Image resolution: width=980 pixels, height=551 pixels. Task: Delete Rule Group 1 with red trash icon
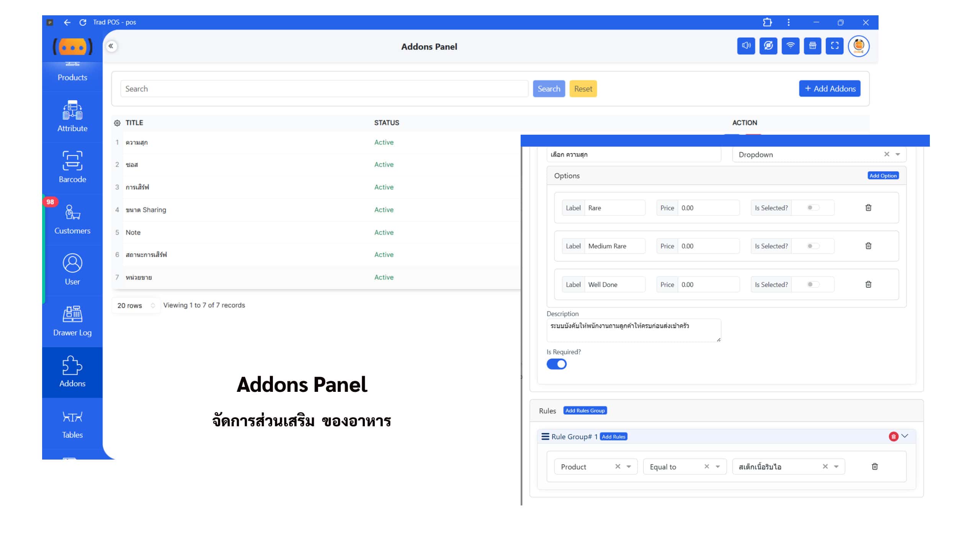[x=893, y=437]
